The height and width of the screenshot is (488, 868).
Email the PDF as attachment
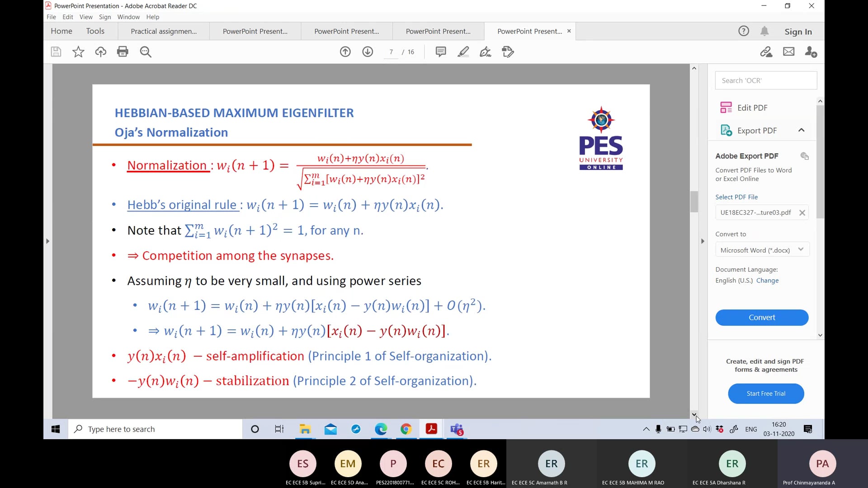(x=788, y=52)
